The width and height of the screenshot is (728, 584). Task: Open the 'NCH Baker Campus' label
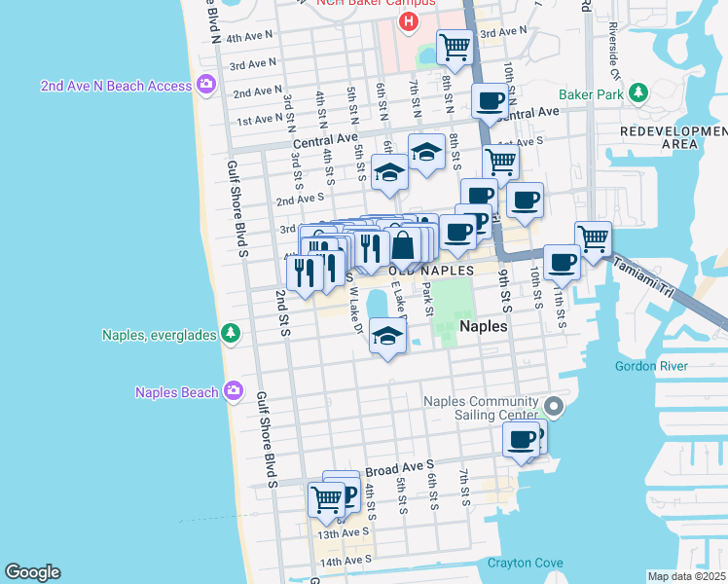pos(377,3)
